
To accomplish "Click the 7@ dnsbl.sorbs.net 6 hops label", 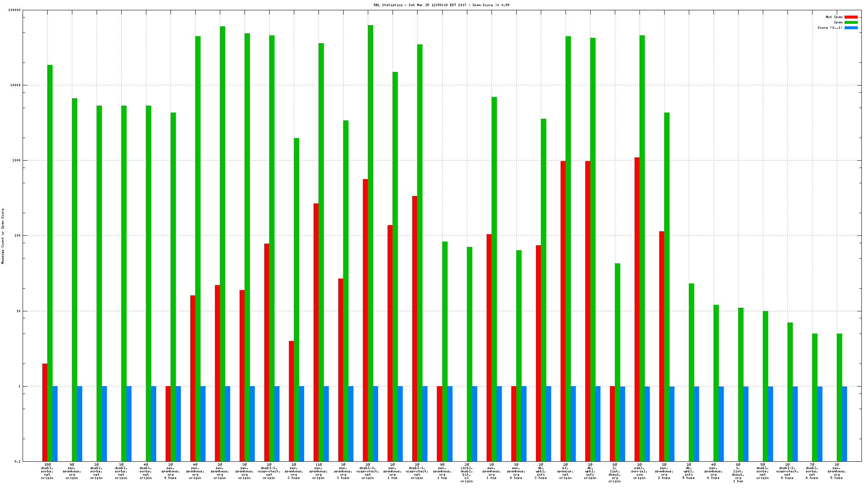I will click(812, 471).
